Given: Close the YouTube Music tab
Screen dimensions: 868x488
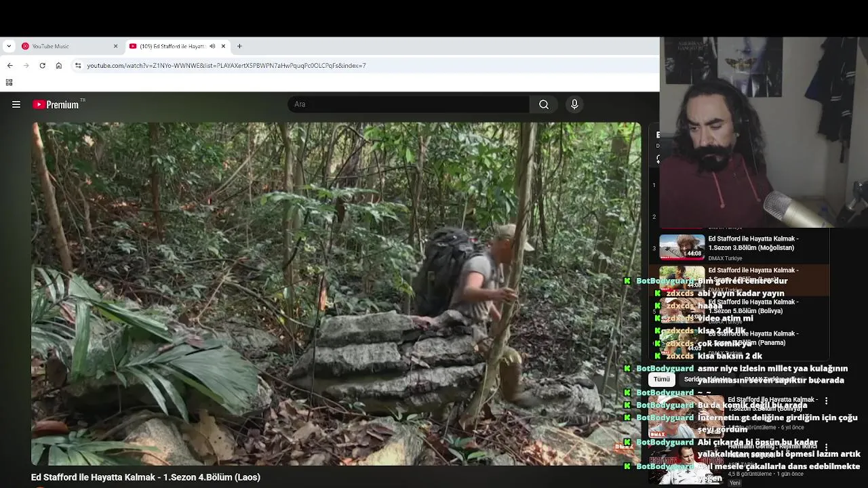Looking at the screenshot, I should [115, 46].
